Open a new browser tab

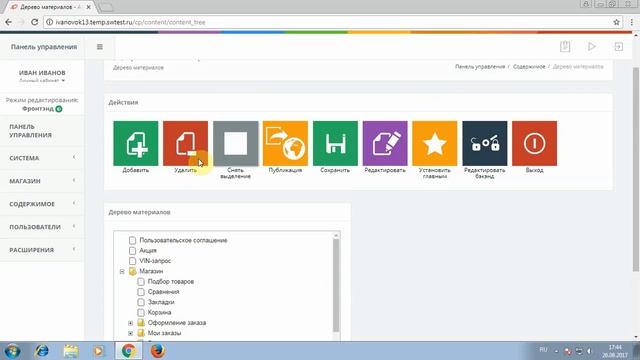pos(106,7)
